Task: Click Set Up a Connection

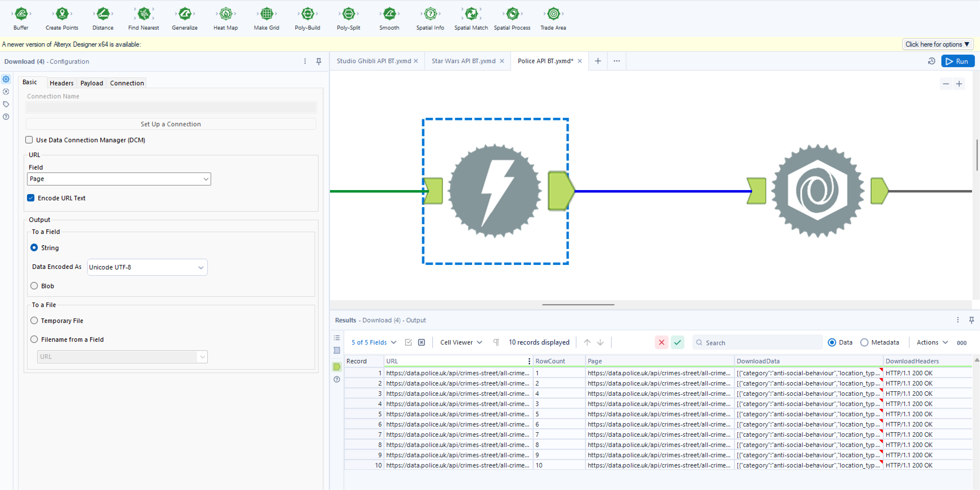Action: (171, 124)
